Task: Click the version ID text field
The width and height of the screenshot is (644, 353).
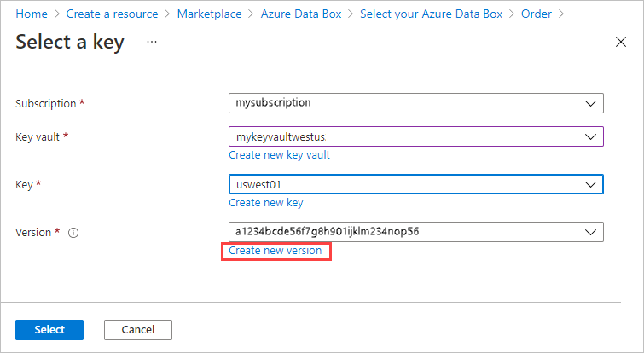Action: [x=327, y=232]
